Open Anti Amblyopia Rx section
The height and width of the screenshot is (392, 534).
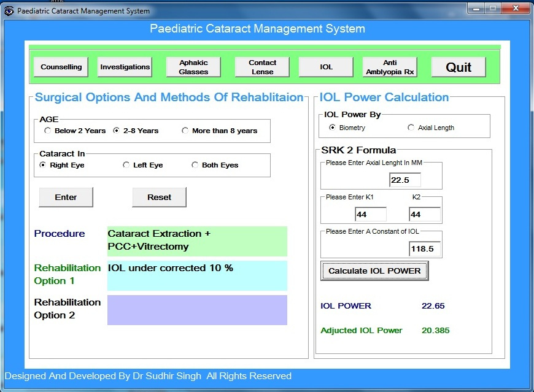[390, 67]
